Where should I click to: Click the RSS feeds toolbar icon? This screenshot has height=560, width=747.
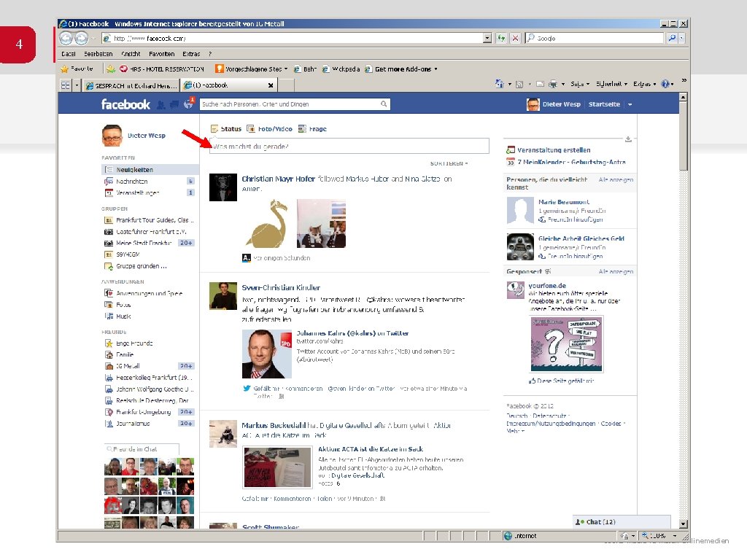[x=519, y=85]
